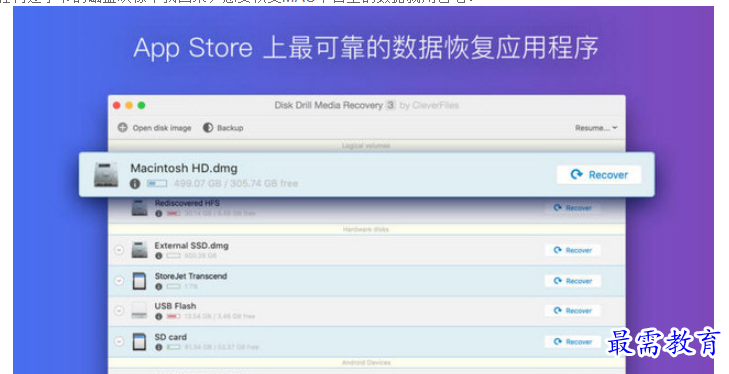Click the External SSD.dmg drive icon
This screenshot has width=729, height=374.
139,250
